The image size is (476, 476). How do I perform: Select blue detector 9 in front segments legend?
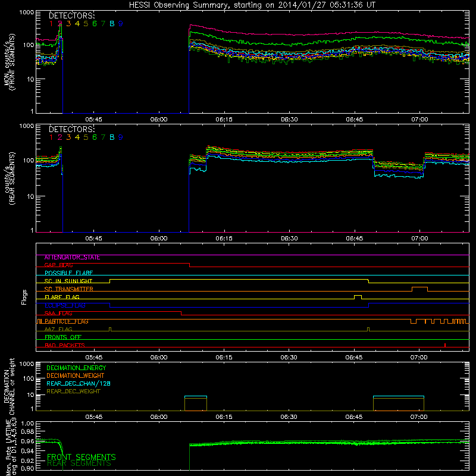coord(121,24)
